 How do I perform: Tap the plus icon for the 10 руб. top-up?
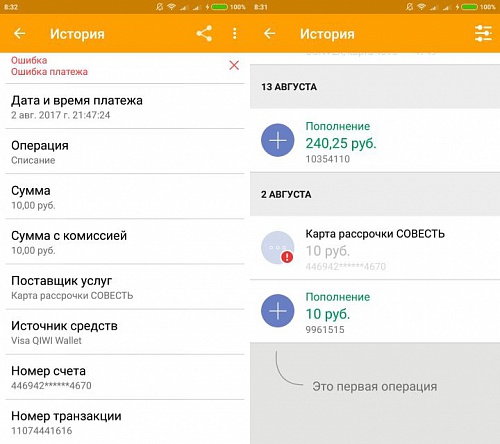[x=278, y=311]
